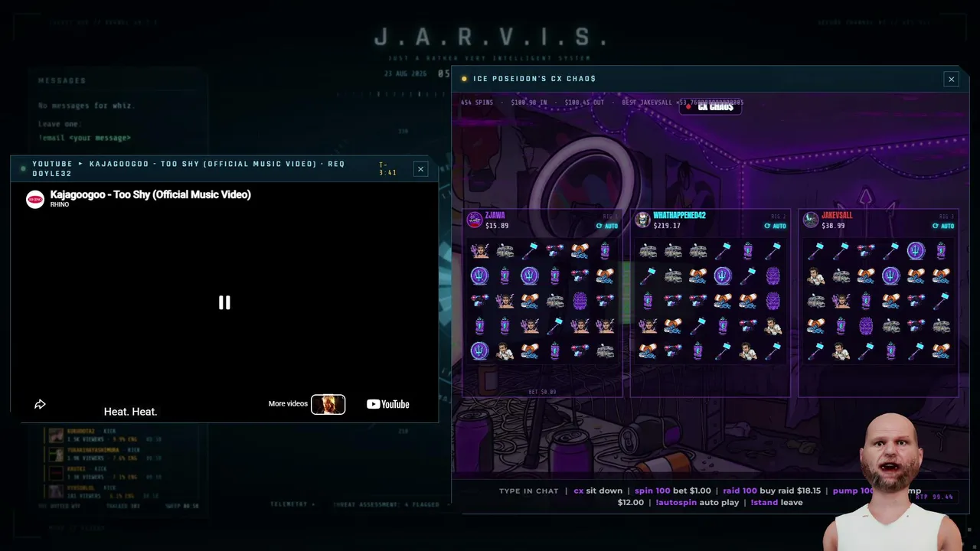
Task: Click the 'No messages for whiz.' line
Action: (87, 106)
